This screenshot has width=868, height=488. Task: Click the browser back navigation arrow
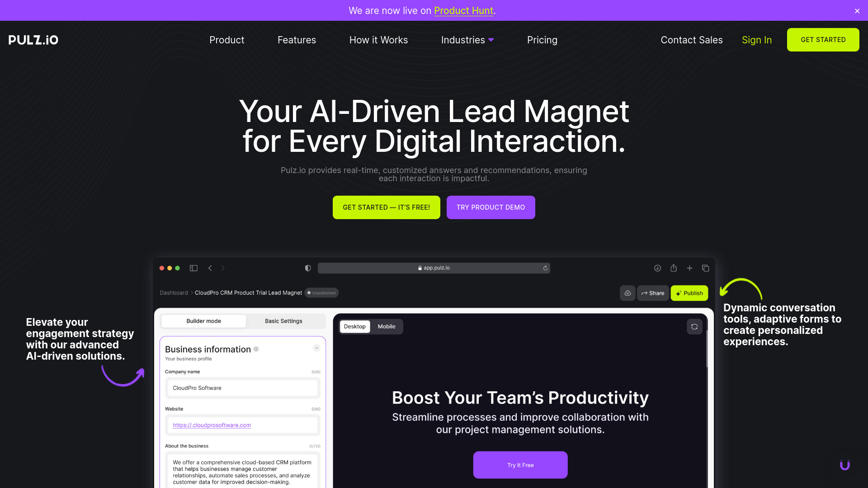[x=210, y=268]
